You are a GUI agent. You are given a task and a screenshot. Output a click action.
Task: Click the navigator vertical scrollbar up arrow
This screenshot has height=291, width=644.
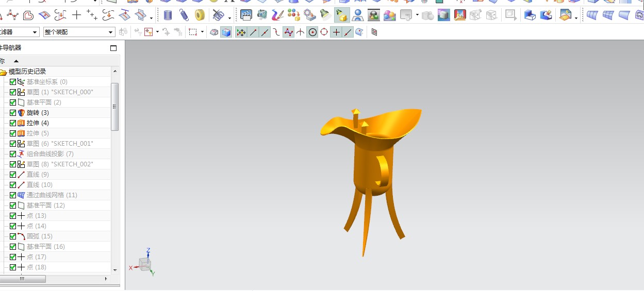[x=115, y=71]
